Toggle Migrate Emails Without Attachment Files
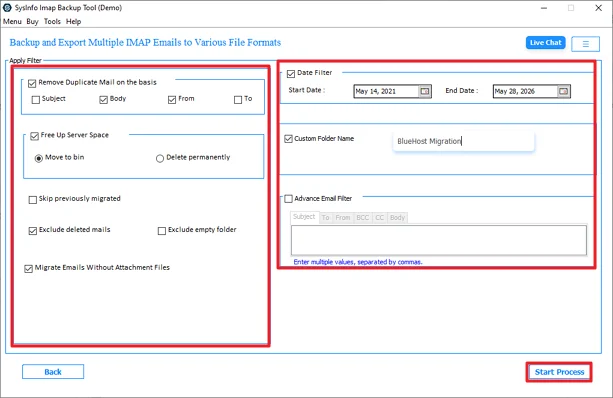The height and width of the screenshot is (398, 613). [x=28, y=269]
